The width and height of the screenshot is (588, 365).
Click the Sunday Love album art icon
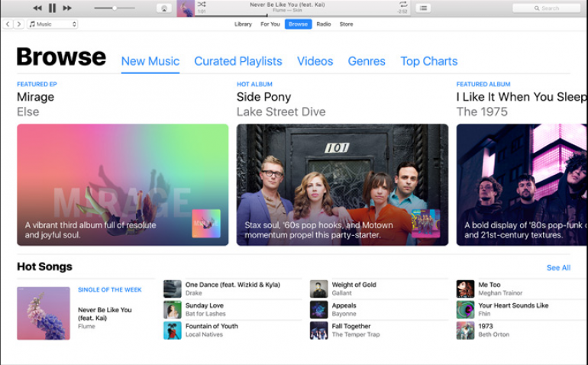pyautogui.click(x=173, y=309)
